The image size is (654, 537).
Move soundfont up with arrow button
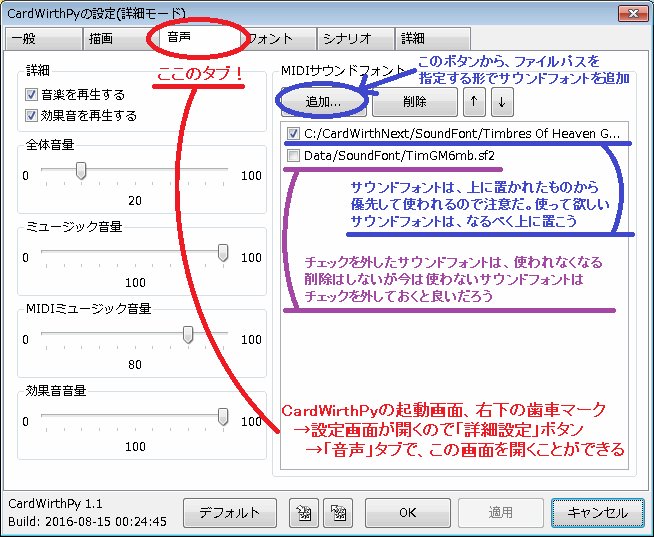(474, 101)
